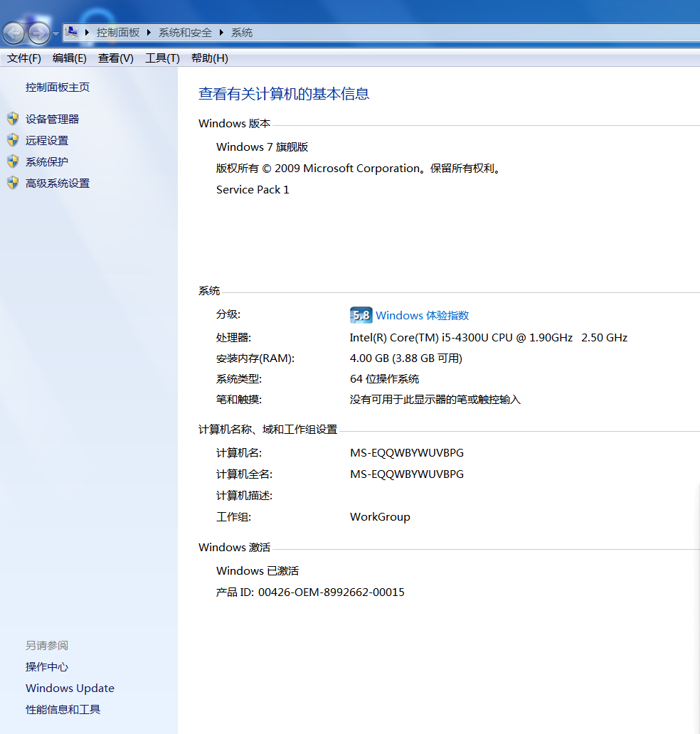Click Windows 版本 section header
This screenshot has width=700, height=734.
click(234, 124)
